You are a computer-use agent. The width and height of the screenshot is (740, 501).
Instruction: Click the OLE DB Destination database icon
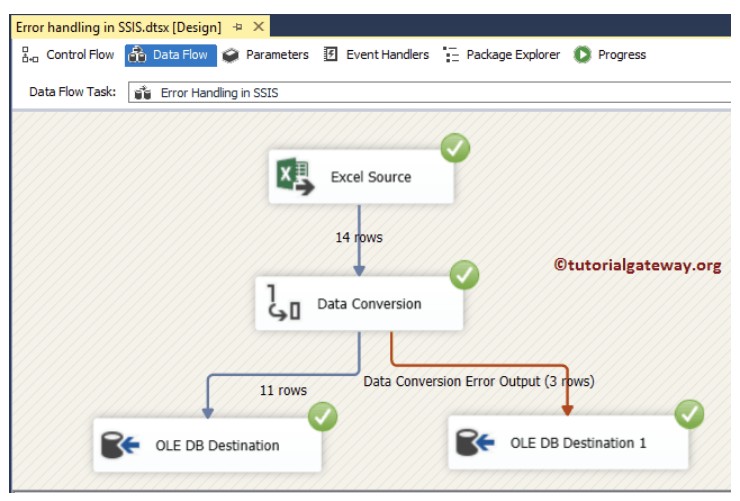pos(120,445)
